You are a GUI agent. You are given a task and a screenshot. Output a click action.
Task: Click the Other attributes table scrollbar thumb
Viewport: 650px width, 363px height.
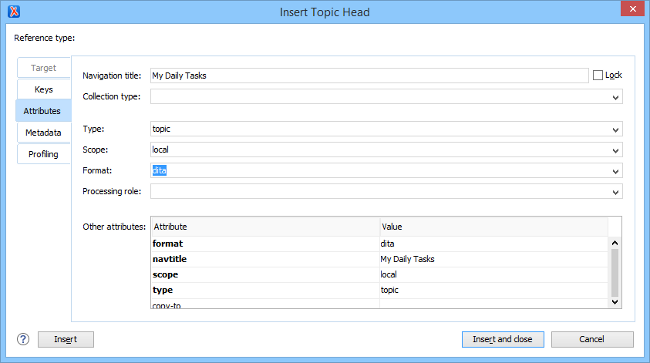pyautogui.click(x=615, y=273)
